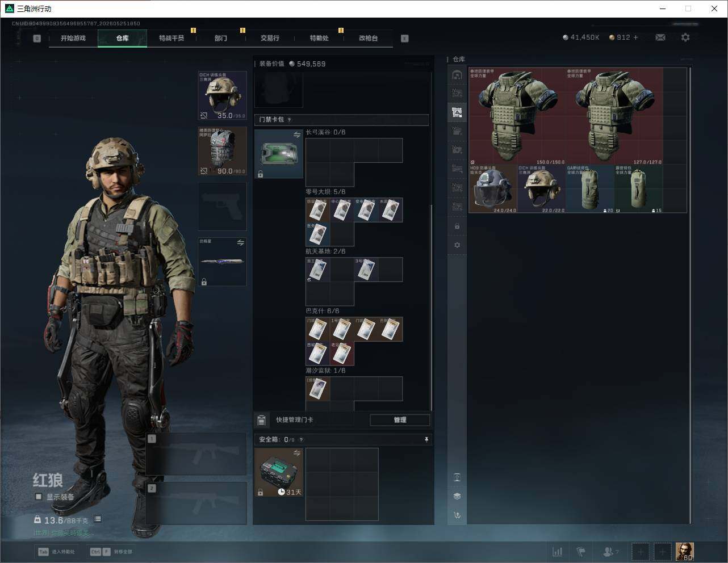This screenshot has width=728, height=563.
Task: Click swap arrows on the safe box
Action: [x=296, y=453]
